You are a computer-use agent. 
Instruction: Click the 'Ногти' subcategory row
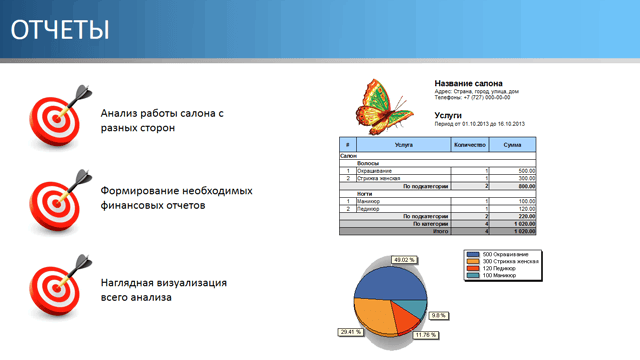[438, 194]
